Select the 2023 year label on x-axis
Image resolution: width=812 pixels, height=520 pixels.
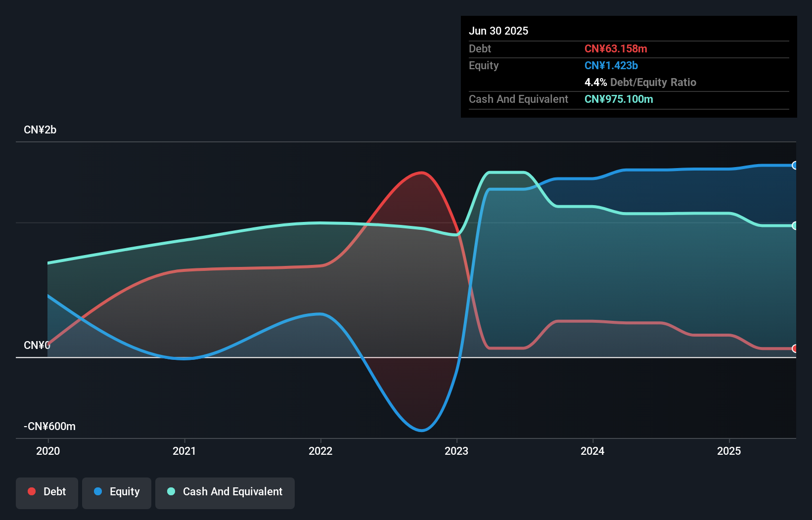(x=457, y=451)
